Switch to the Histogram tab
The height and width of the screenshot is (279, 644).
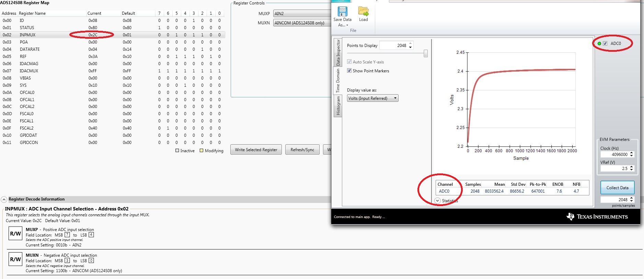pyautogui.click(x=338, y=106)
